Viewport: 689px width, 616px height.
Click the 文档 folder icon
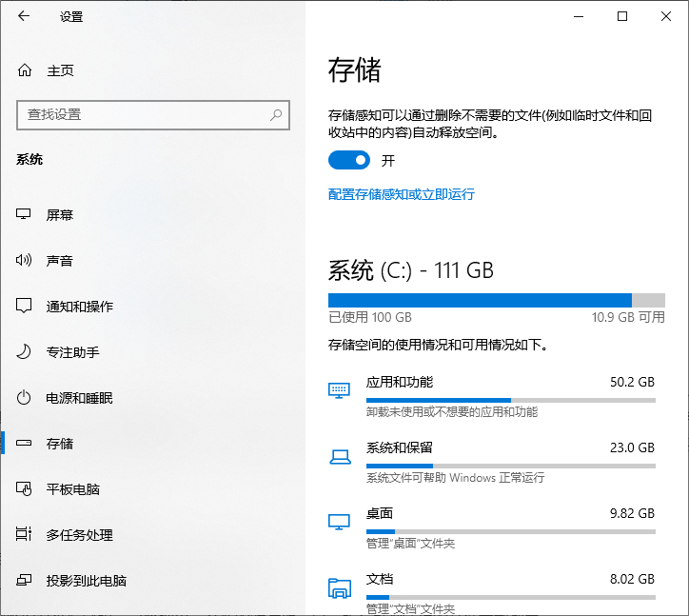pyautogui.click(x=340, y=588)
